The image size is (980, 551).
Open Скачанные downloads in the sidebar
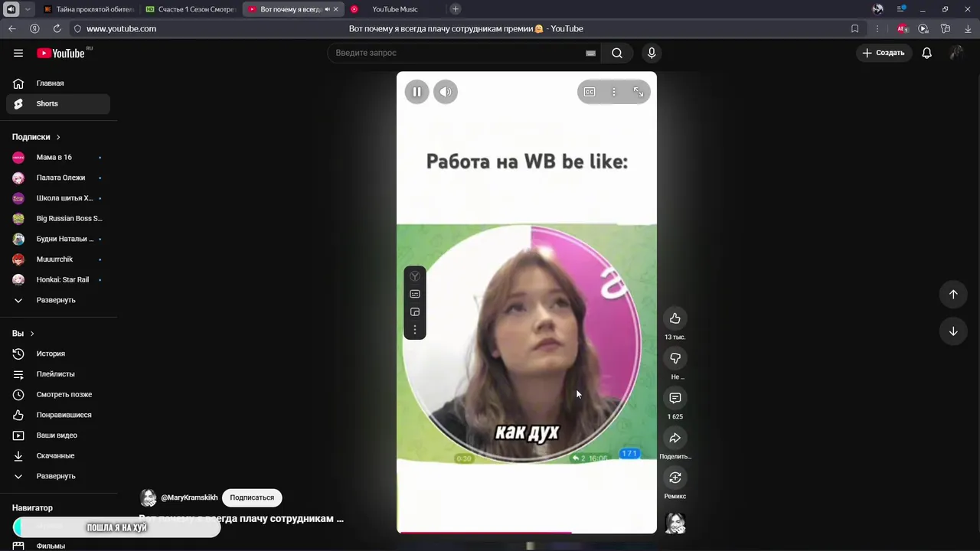coord(58,455)
